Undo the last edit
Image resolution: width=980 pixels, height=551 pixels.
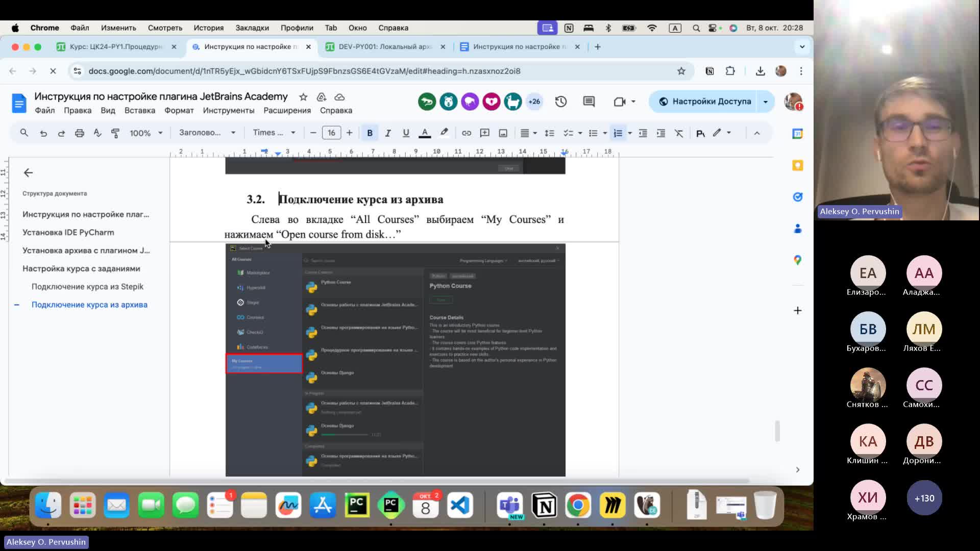coord(43,133)
